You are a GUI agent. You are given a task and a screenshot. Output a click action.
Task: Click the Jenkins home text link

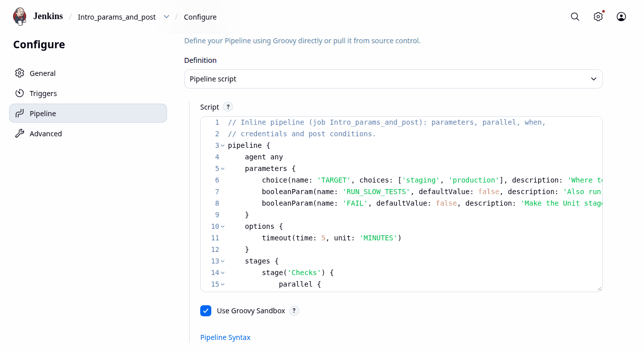(48, 16)
